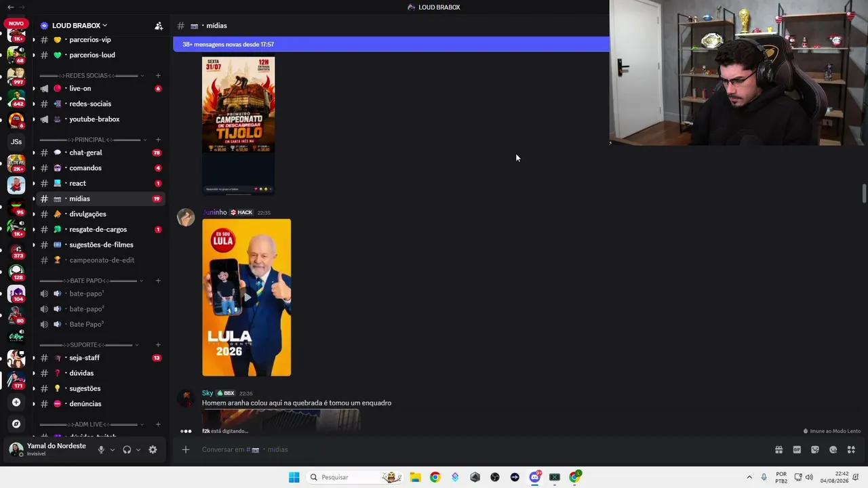Open LOUD BRABOX server dropdown menu

coord(79,26)
